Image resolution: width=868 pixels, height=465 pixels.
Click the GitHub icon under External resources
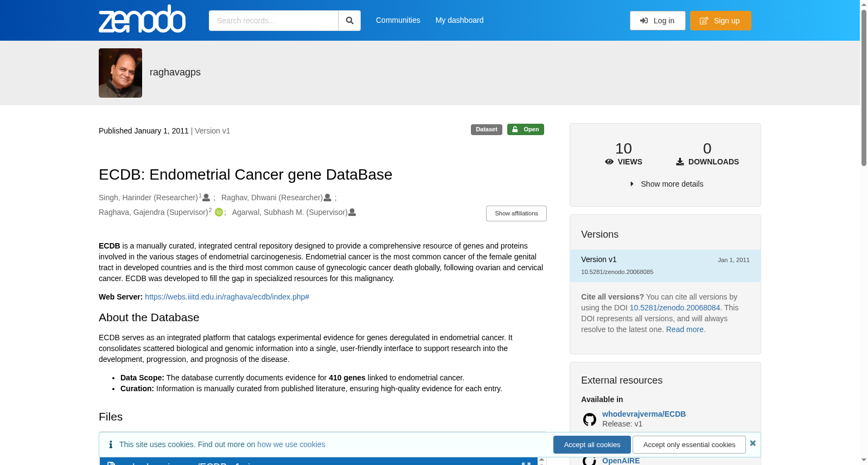pos(590,419)
